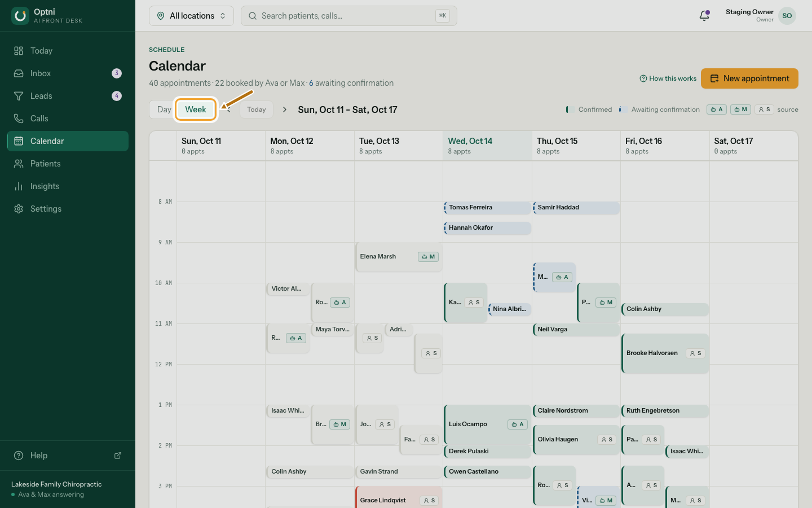Open Hannah Okafor's appointment
The image size is (812, 508).
[487, 228]
